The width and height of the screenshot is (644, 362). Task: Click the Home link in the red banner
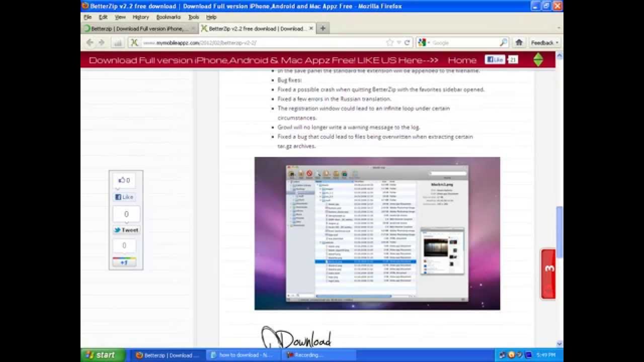(x=462, y=60)
